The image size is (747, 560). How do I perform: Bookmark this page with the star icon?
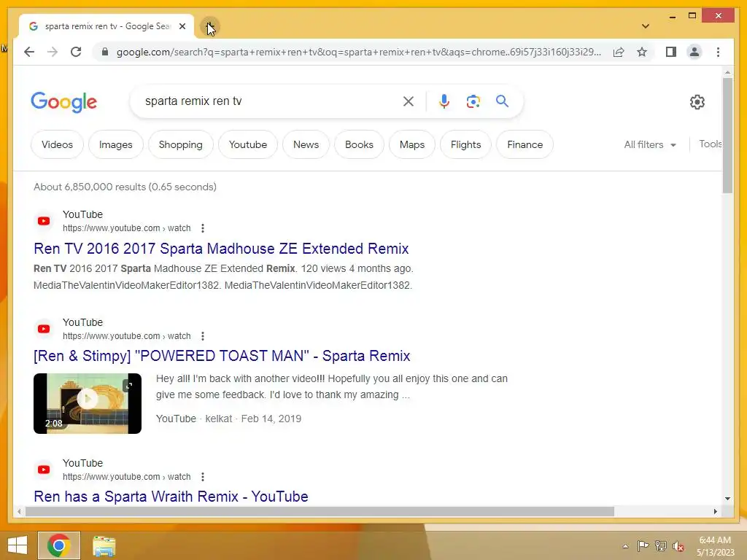coord(642,52)
